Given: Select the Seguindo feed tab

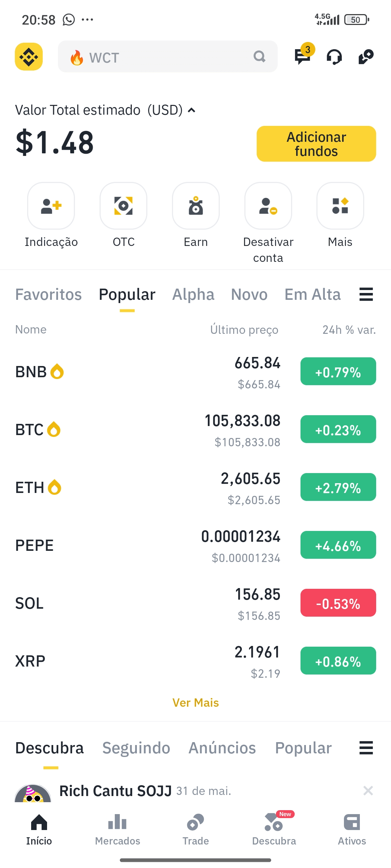Looking at the screenshot, I should tap(136, 748).
